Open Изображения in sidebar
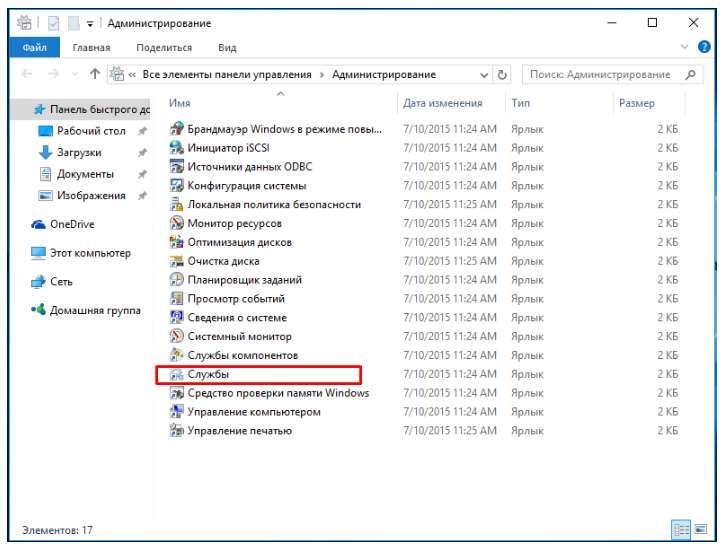Image resolution: width=724 pixels, height=546 pixels. pos(91,195)
